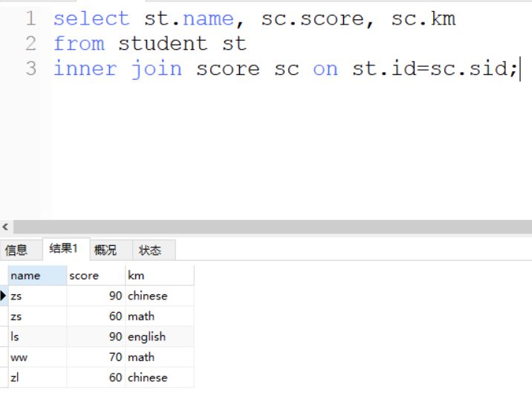Select the ls name cell
532x393 pixels.
[x=37, y=337]
